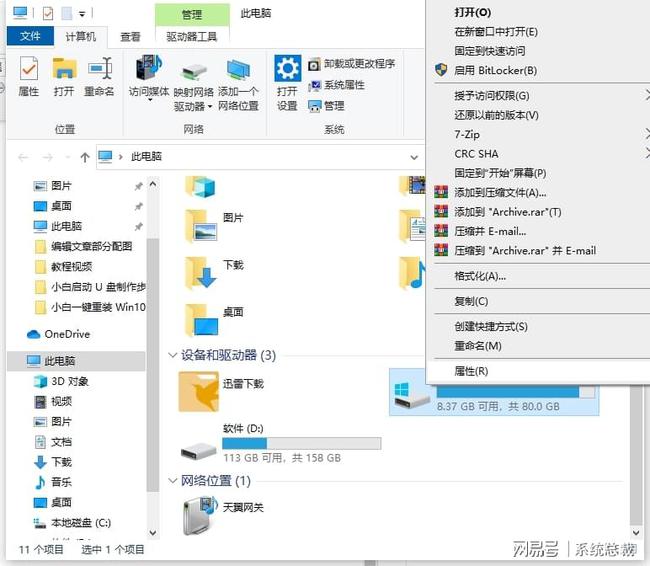Collapse the 设备和驱动器 (3) group
This screenshot has width=650, height=566.
coord(172,355)
